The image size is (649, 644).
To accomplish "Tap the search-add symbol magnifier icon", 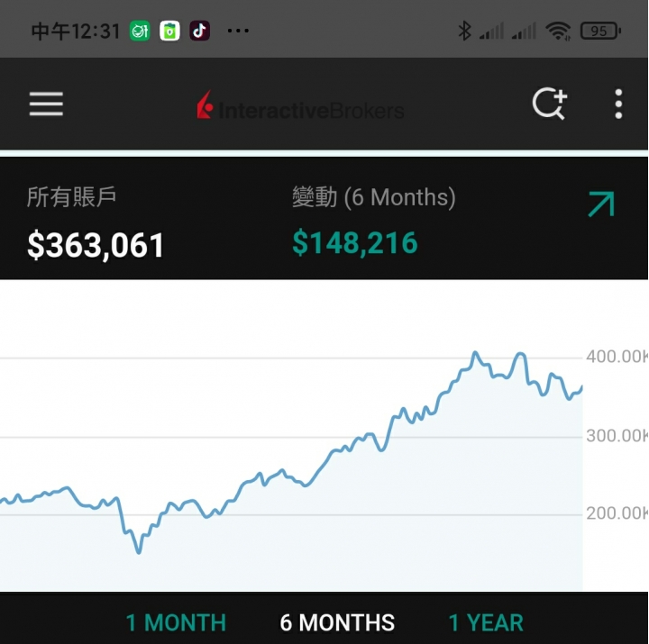I will pyautogui.click(x=549, y=104).
